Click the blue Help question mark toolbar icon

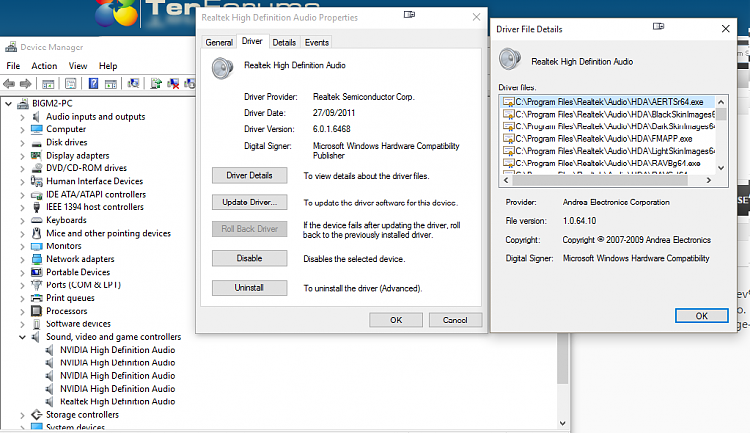point(93,84)
